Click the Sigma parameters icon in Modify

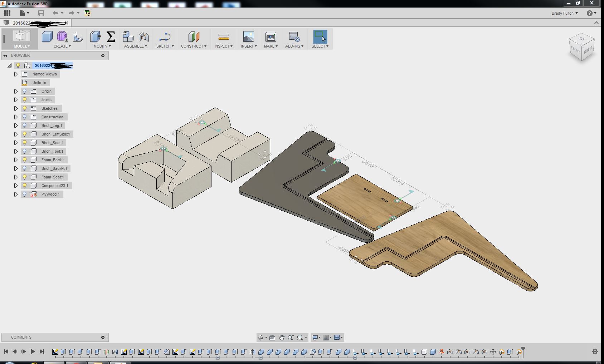tap(111, 36)
